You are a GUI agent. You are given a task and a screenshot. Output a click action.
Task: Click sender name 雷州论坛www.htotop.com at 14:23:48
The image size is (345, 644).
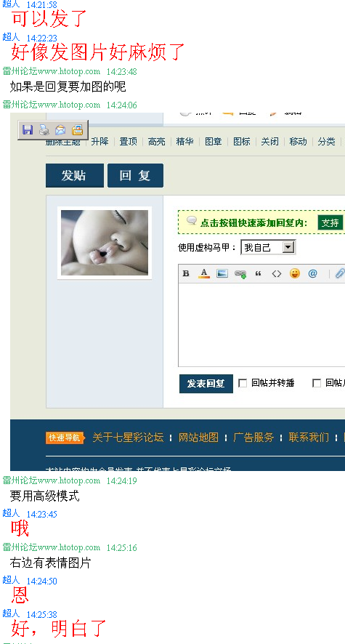click(x=52, y=71)
